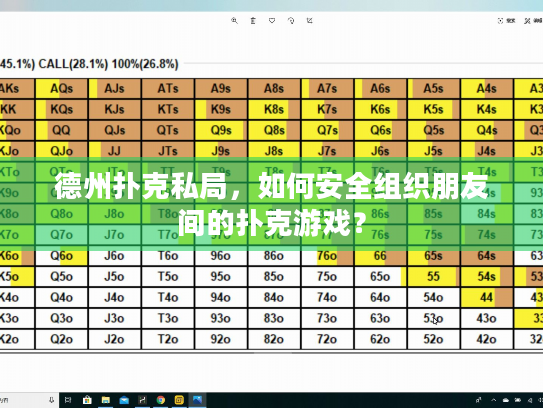
Task: Rotate the image using the rotate icon
Action: [291, 21]
